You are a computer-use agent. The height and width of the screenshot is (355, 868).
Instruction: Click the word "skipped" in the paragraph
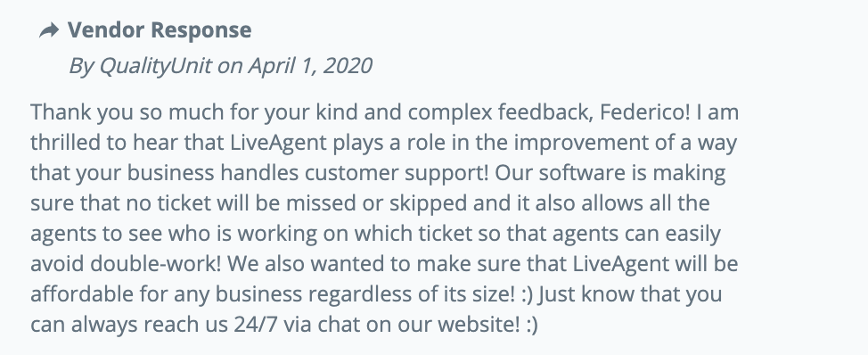pos(428,203)
